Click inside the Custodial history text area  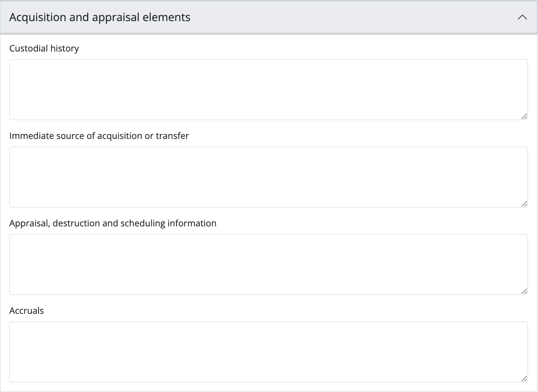tap(268, 89)
